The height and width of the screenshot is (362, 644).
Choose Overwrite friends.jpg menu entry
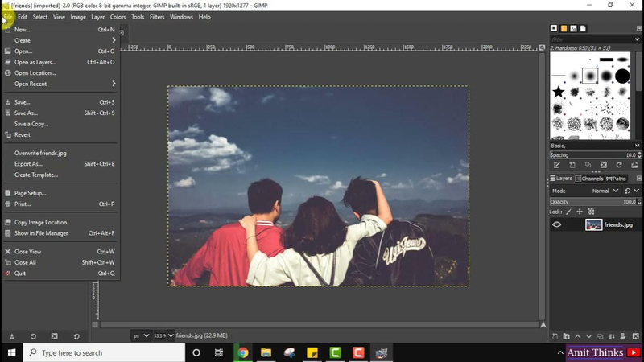60,153
